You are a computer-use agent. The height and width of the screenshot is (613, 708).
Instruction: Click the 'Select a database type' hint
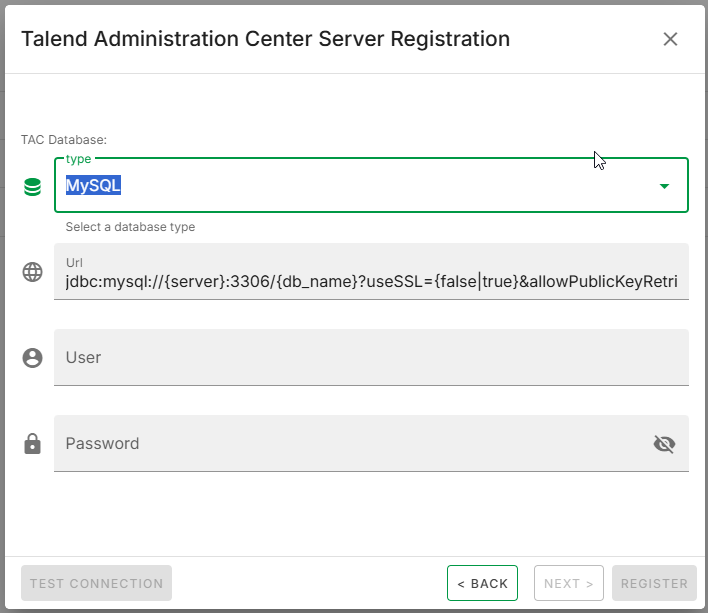[130, 227]
